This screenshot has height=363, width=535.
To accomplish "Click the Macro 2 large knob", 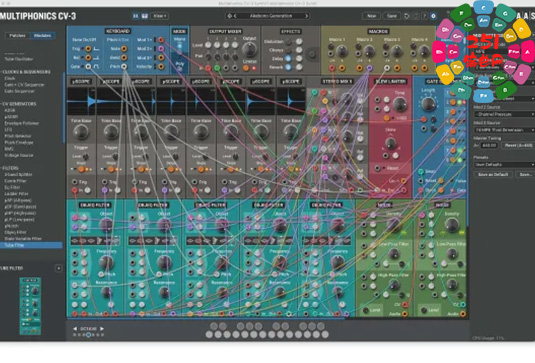I will coord(370,51).
